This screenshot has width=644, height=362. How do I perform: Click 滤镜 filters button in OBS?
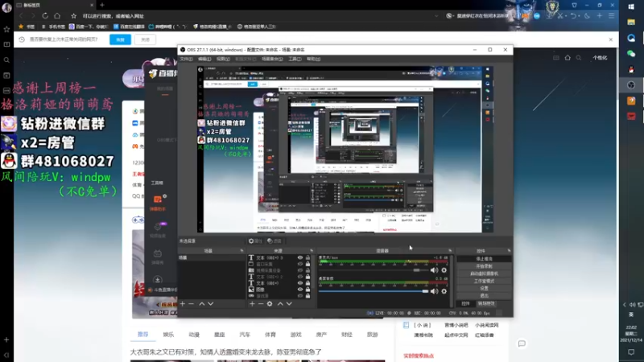[275, 241]
